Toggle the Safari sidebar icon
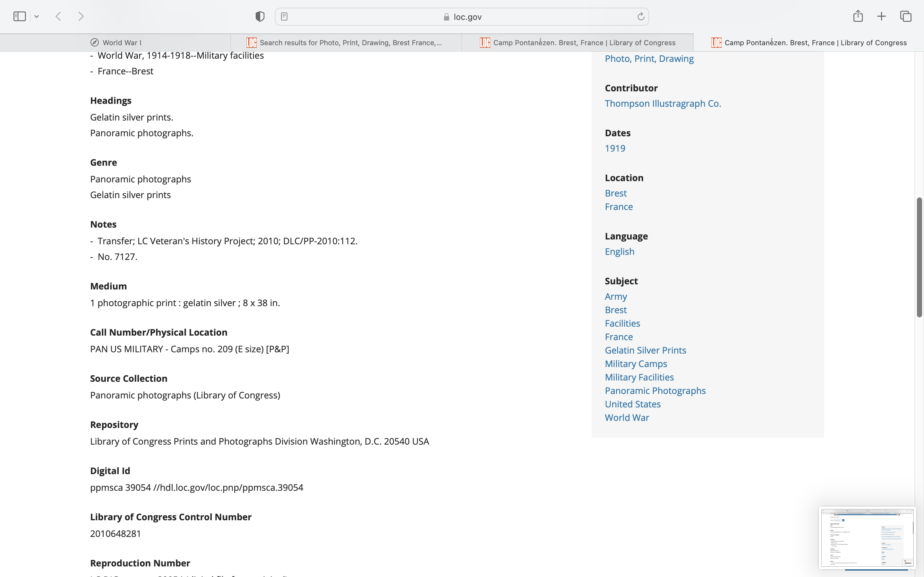This screenshot has width=924, height=577. (20, 16)
